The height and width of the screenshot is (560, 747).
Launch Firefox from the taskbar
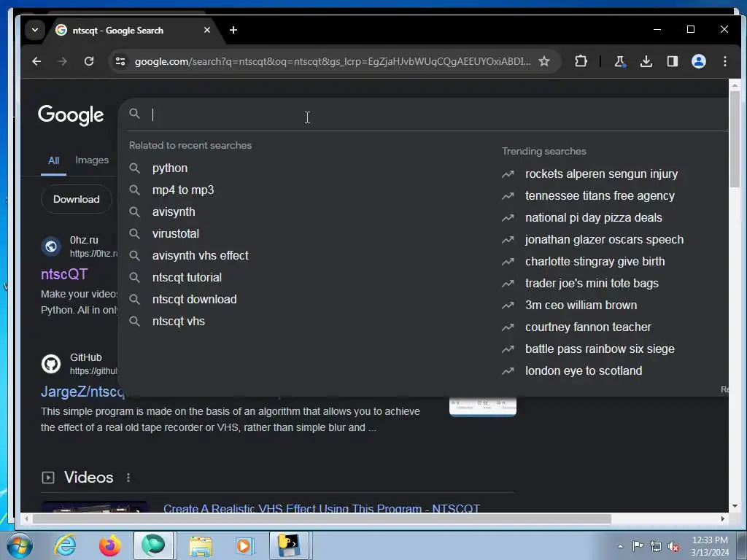click(x=109, y=545)
